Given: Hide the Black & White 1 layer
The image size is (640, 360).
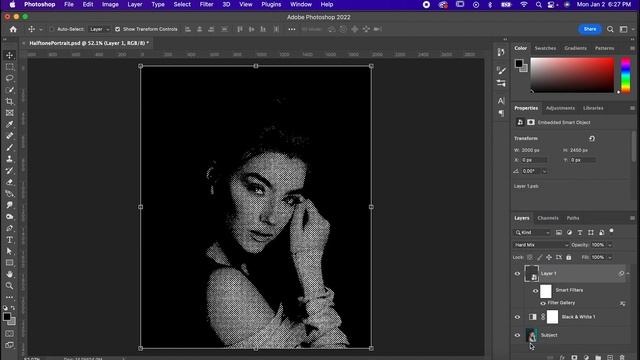Looking at the screenshot, I should (517, 317).
